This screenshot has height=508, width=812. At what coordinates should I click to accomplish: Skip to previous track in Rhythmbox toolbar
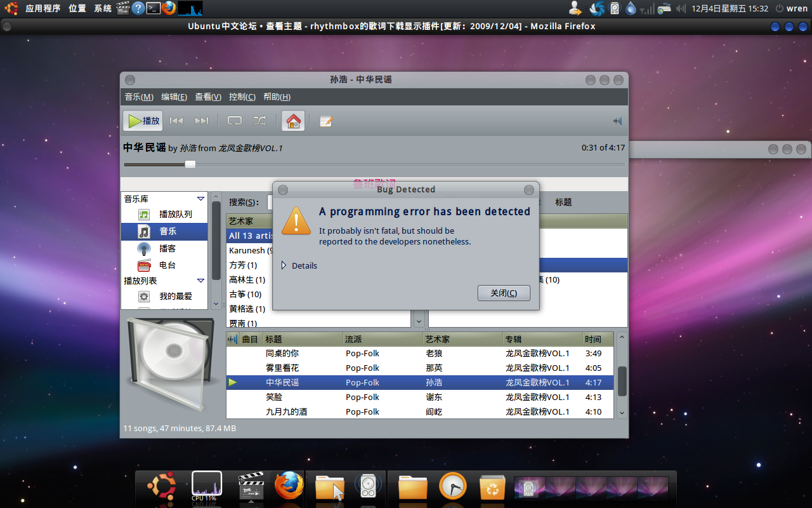[176, 121]
